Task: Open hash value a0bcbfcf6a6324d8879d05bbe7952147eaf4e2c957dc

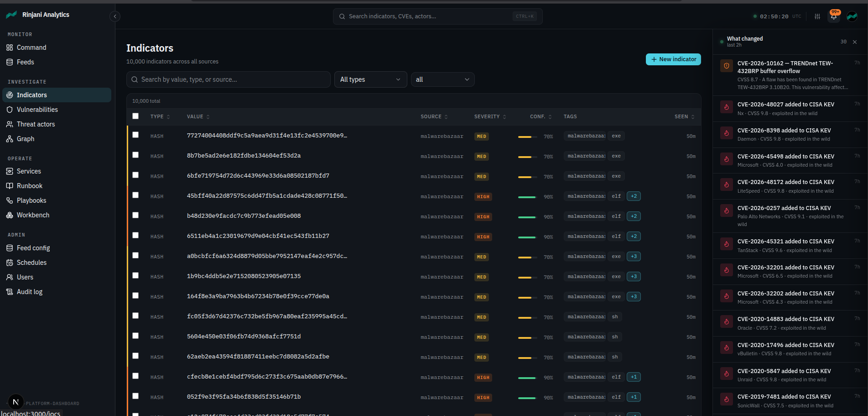Action: [267, 256]
